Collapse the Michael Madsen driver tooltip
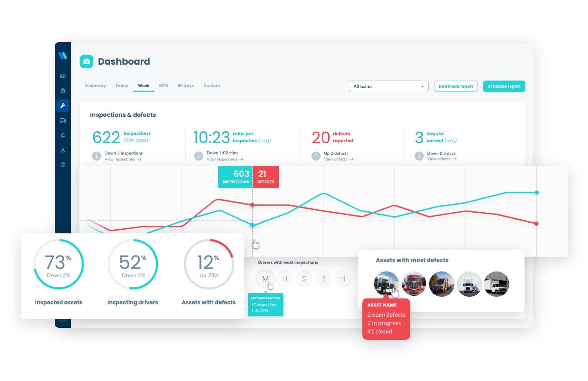The width and height of the screenshot is (588, 381). click(265, 305)
